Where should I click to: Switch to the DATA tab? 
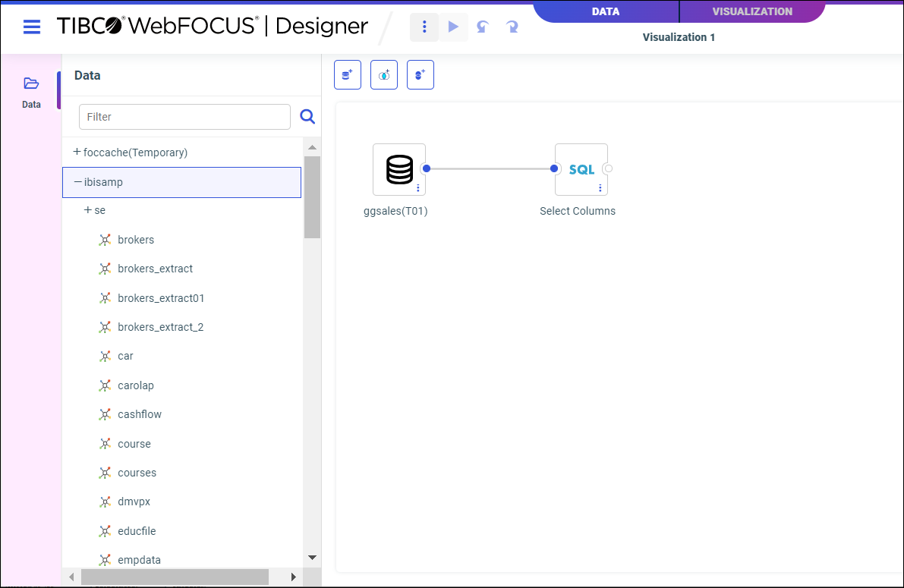606,11
